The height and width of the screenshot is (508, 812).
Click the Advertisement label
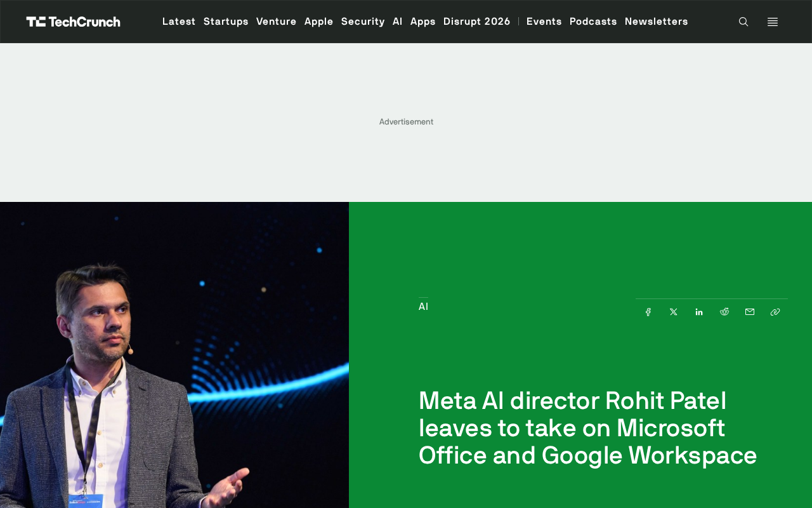406,122
